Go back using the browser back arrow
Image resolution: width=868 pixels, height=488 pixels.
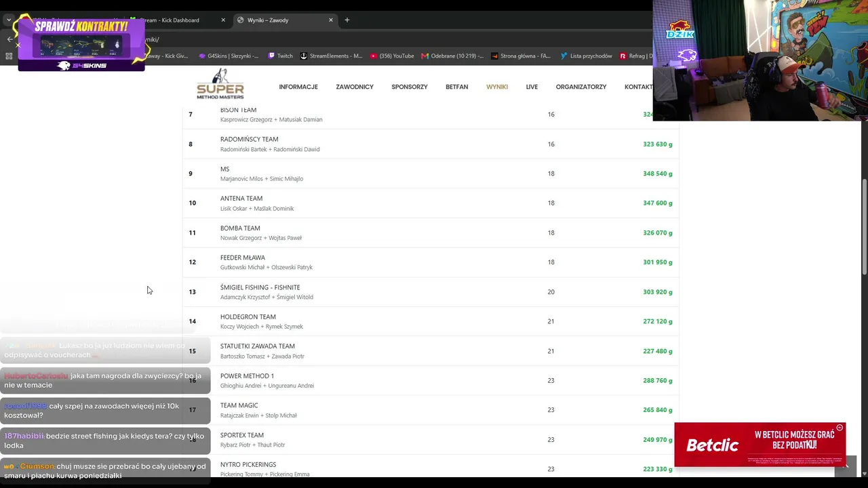coord(9,39)
